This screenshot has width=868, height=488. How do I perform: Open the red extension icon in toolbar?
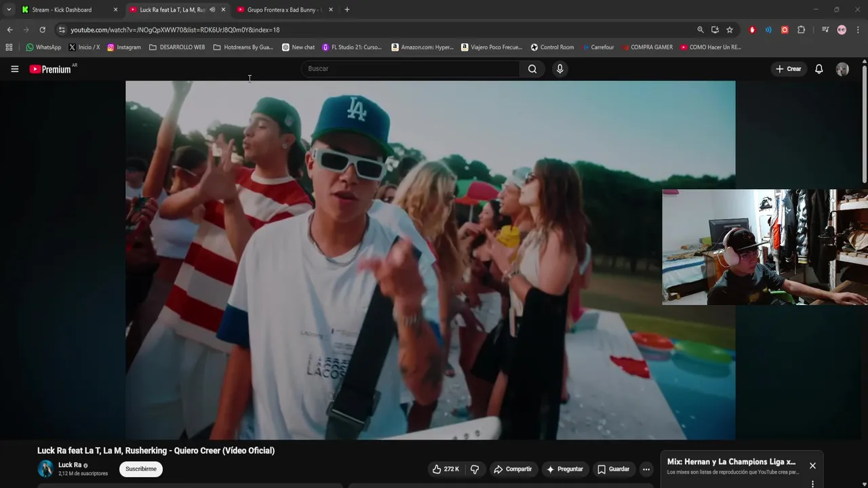752,30
